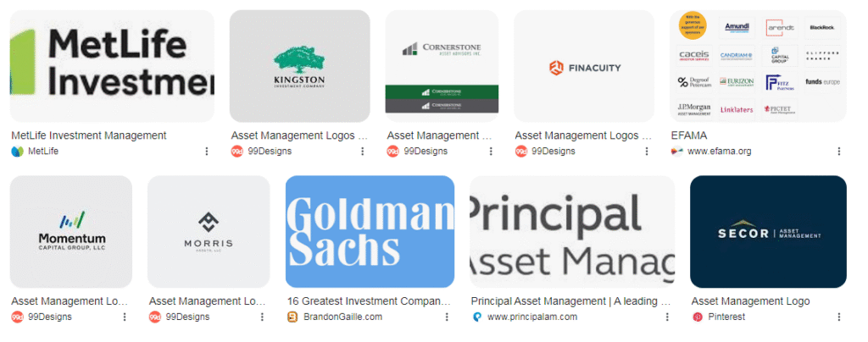This screenshot has height=342, width=868.
Task: Click the Pinterest favicon
Action: tap(698, 317)
